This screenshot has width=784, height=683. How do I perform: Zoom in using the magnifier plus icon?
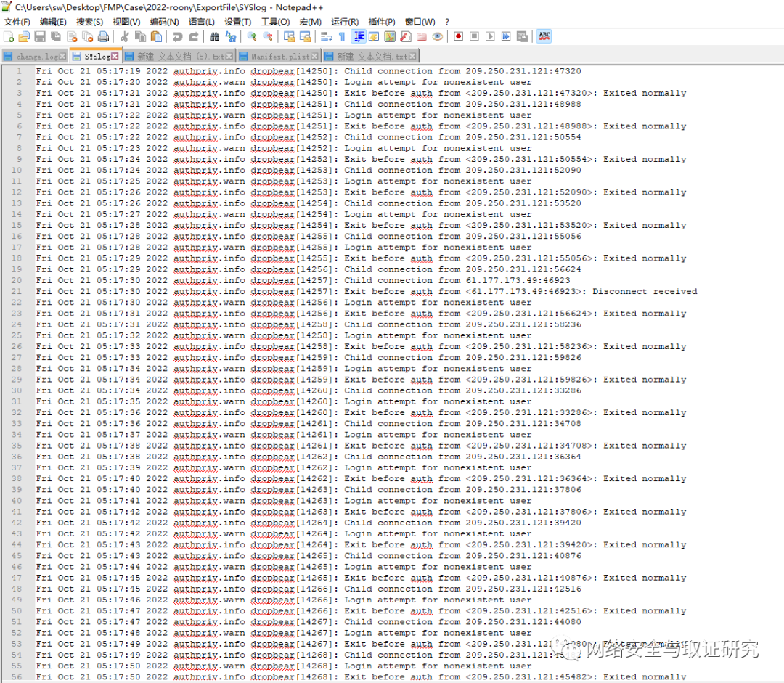coord(252,36)
